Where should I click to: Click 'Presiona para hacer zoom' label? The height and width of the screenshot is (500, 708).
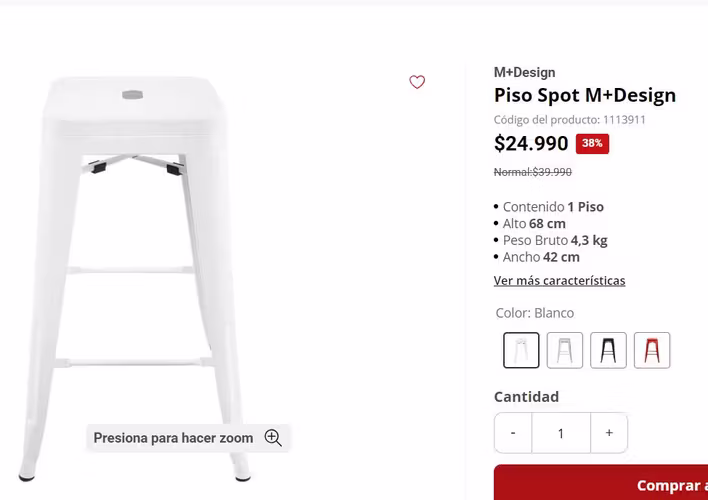click(x=173, y=438)
